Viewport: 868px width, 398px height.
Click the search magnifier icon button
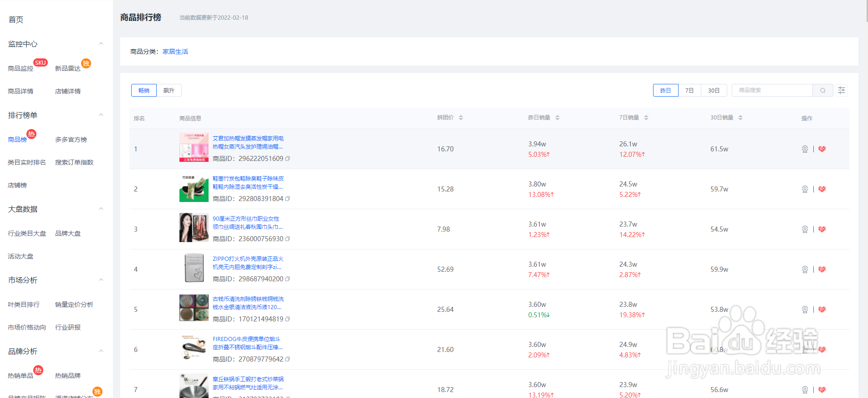823,90
